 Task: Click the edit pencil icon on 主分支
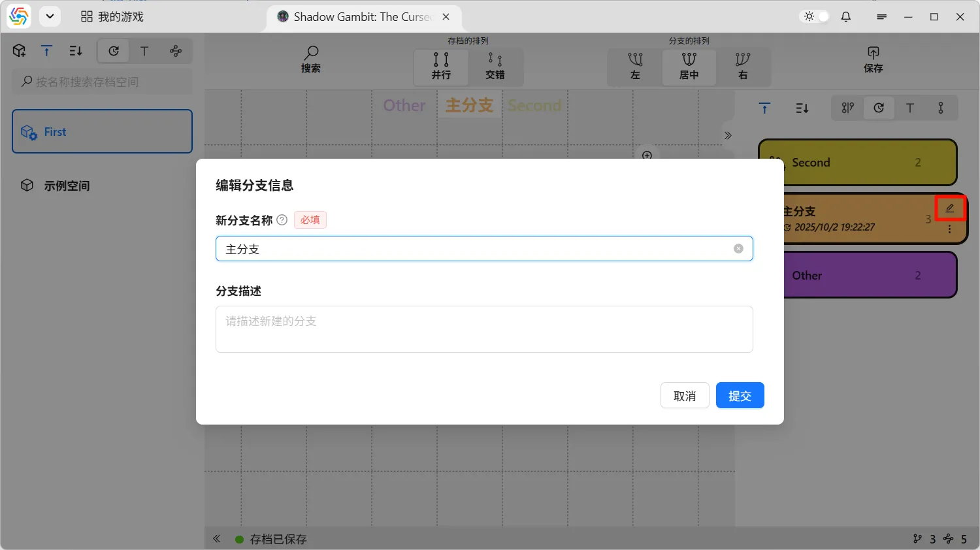click(x=949, y=208)
